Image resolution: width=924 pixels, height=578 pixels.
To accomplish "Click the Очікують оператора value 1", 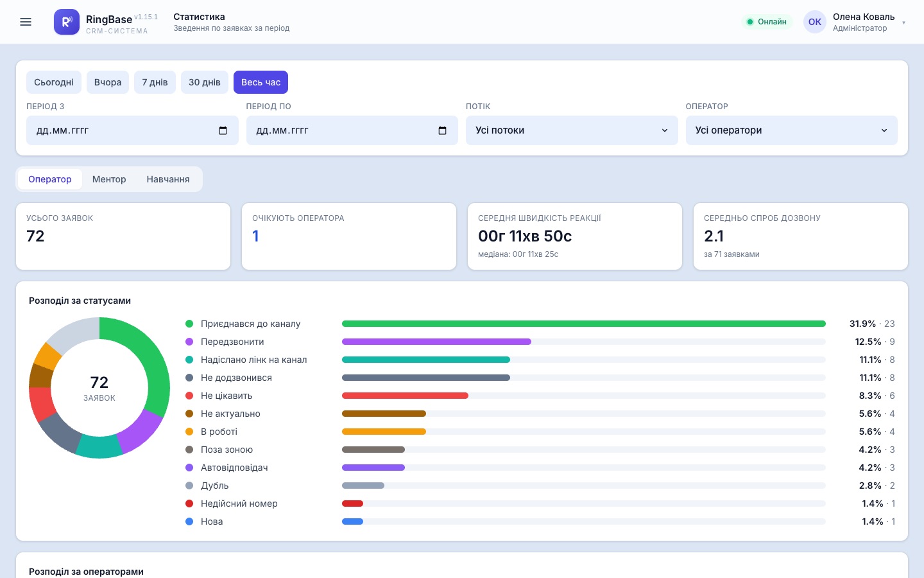I will (x=255, y=236).
